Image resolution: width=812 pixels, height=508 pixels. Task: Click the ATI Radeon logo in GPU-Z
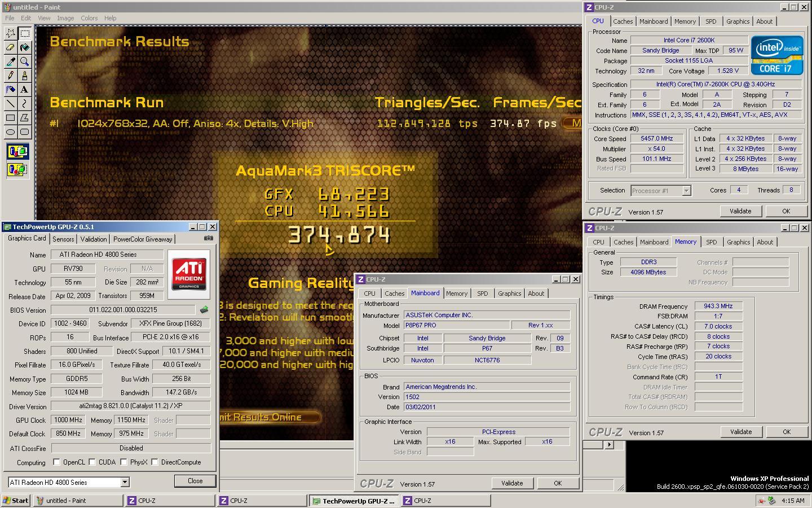click(189, 274)
